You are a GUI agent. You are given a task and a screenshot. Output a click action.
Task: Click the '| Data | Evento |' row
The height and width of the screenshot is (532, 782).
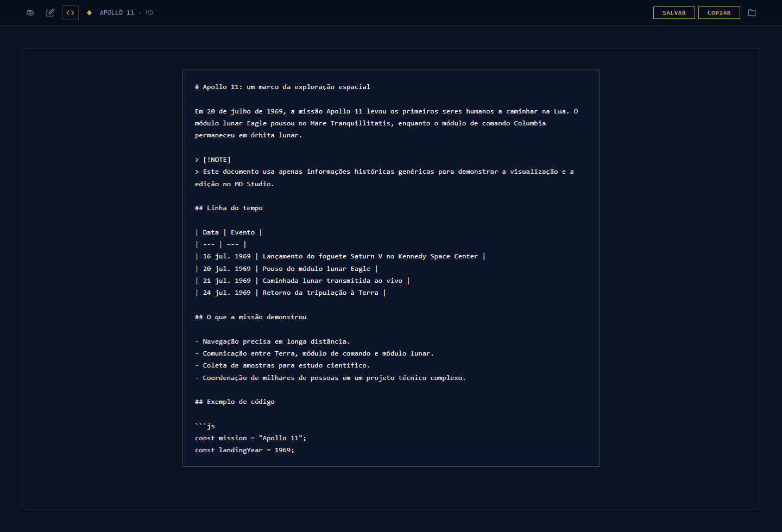229,232
